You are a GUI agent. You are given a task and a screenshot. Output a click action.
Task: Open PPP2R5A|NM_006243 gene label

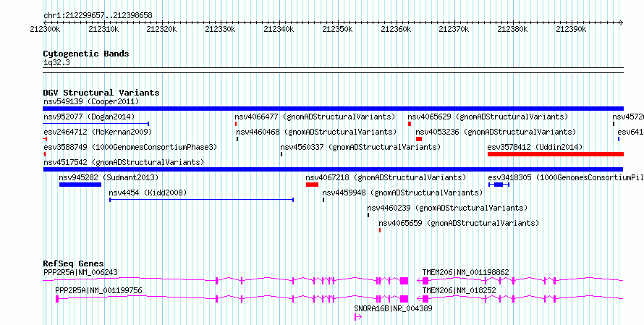pyautogui.click(x=80, y=272)
